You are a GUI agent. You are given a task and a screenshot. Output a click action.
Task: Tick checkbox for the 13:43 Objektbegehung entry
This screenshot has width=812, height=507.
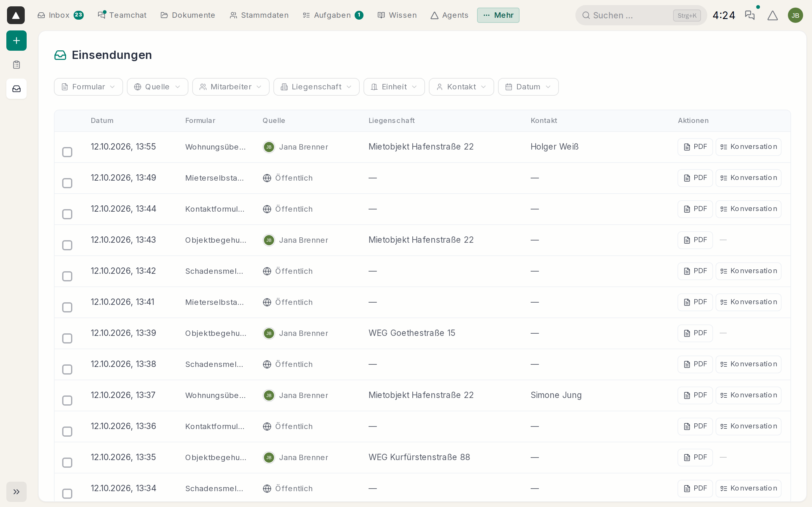[67, 245]
